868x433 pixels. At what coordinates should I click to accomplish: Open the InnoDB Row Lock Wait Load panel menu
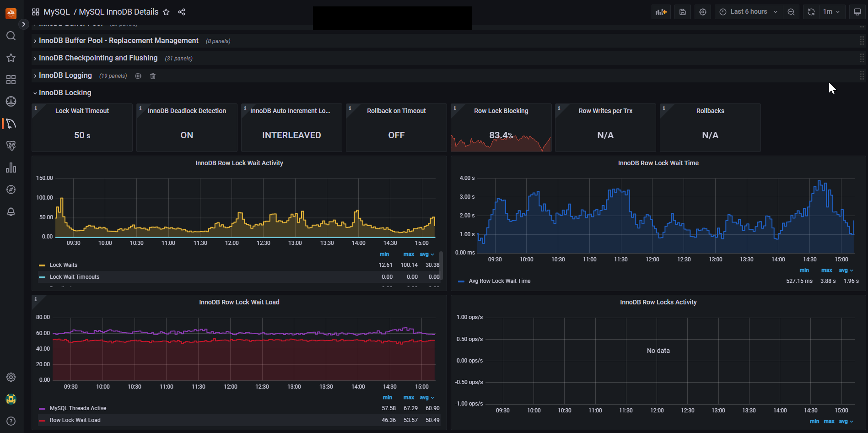tap(239, 302)
